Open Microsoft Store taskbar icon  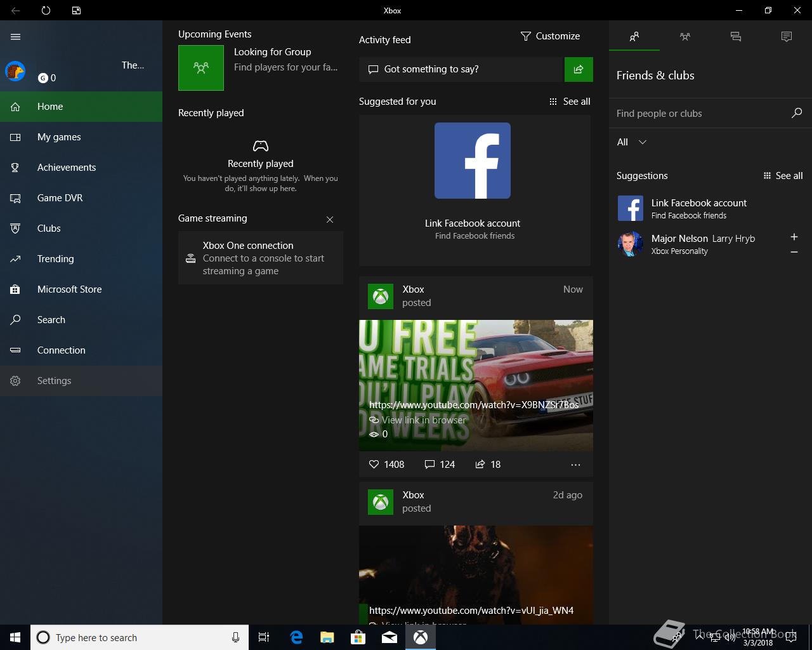[x=358, y=637]
